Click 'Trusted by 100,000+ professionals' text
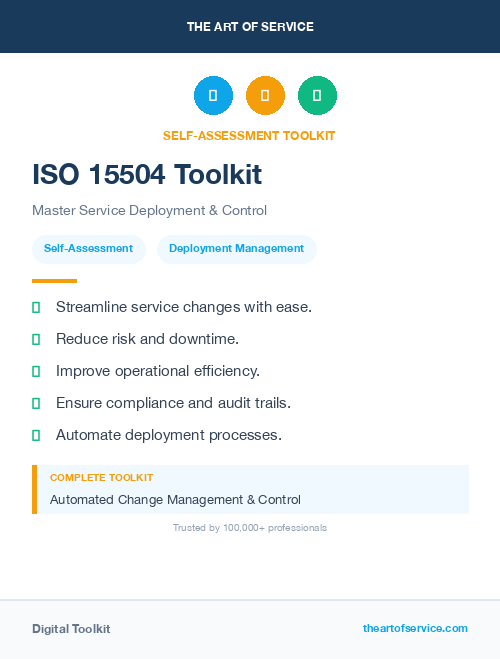 click(250, 528)
